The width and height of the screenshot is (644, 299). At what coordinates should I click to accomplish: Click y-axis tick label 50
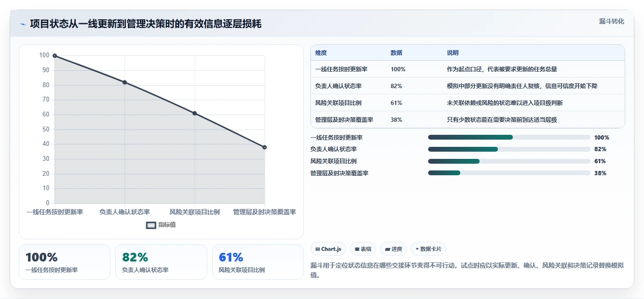click(x=46, y=130)
